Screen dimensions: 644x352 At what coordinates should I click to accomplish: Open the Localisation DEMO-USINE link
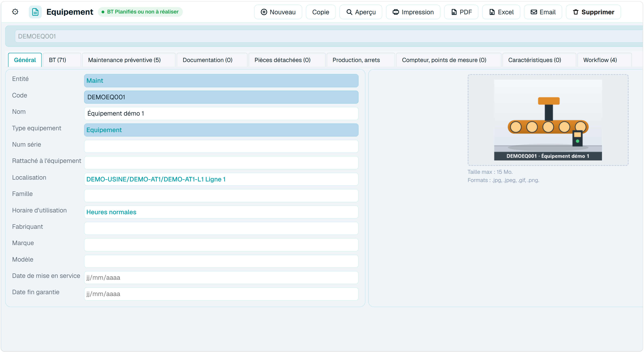point(156,179)
